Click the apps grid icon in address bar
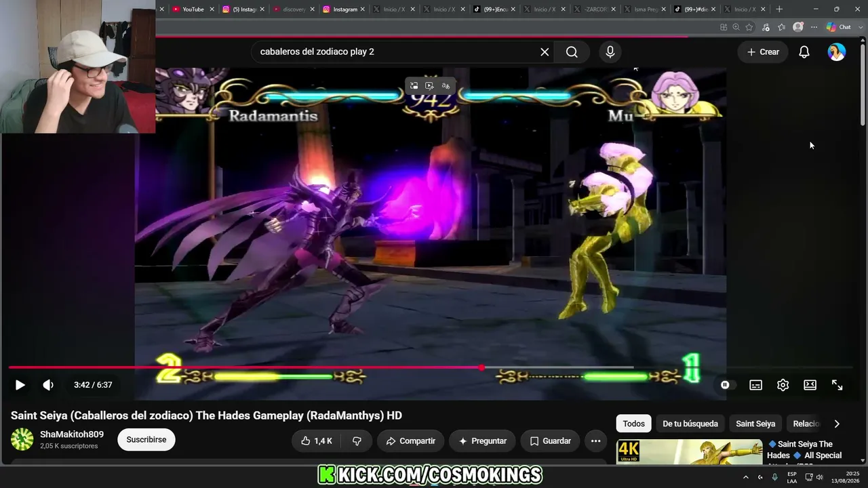Image resolution: width=868 pixels, height=488 pixels. tap(724, 27)
